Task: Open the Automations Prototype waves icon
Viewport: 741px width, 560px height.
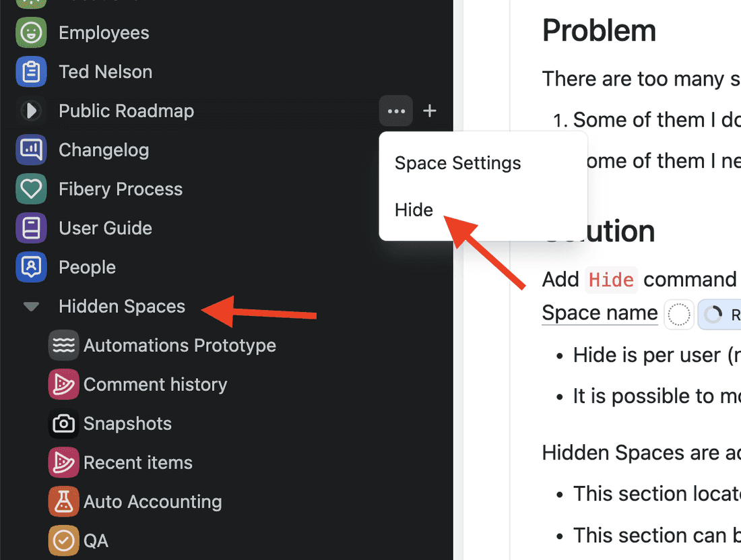Action: coord(64,345)
